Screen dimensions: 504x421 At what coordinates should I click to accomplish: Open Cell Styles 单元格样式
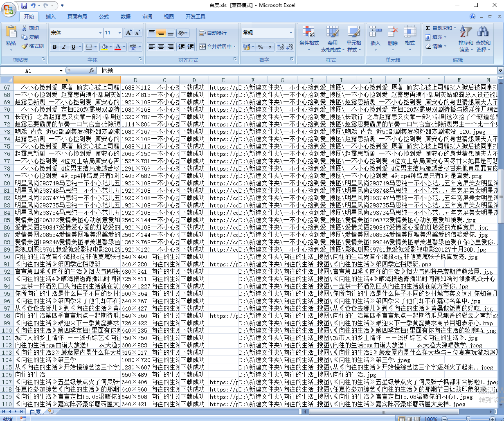click(x=354, y=39)
